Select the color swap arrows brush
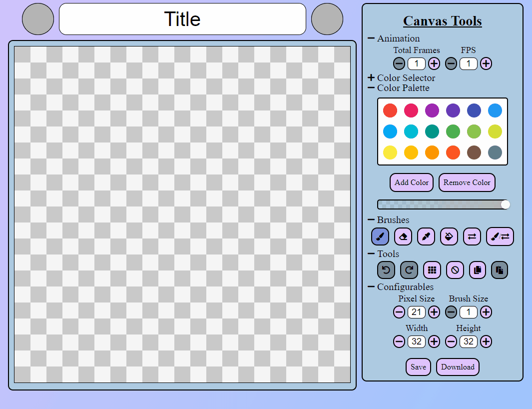532x409 pixels. pyautogui.click(x=472, y=236)
